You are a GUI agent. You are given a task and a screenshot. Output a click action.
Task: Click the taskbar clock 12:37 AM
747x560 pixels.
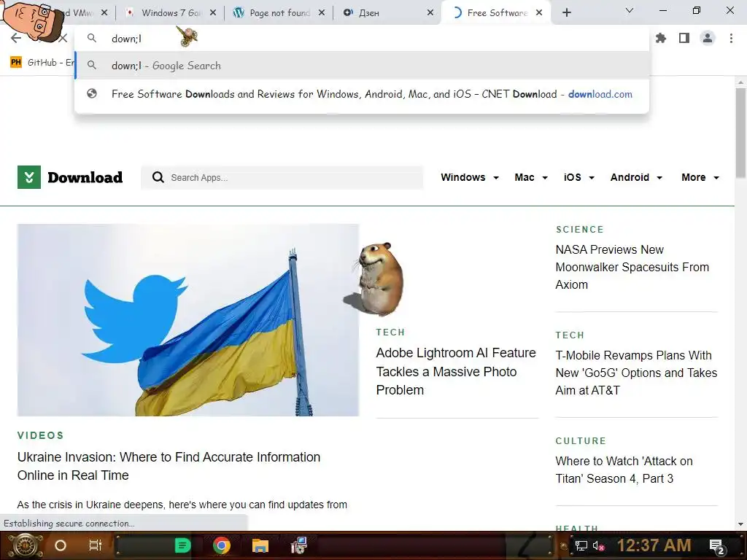(x=654, y=545)
